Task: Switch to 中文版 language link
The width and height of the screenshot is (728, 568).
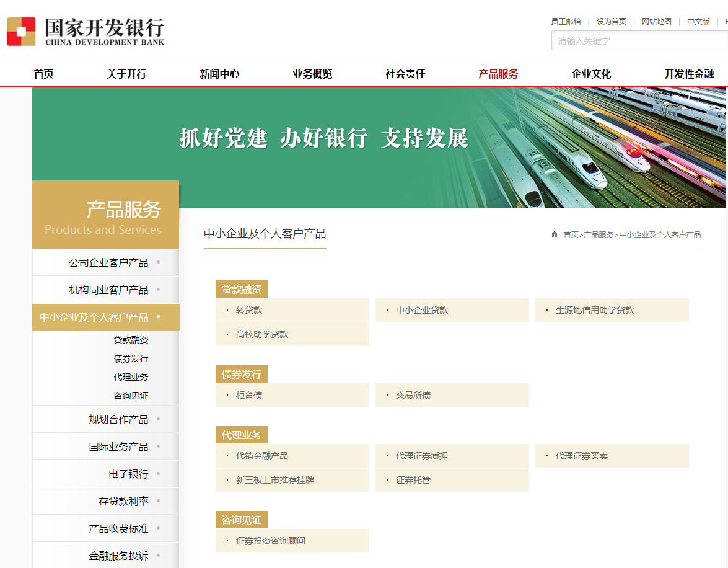Action: 698,21
